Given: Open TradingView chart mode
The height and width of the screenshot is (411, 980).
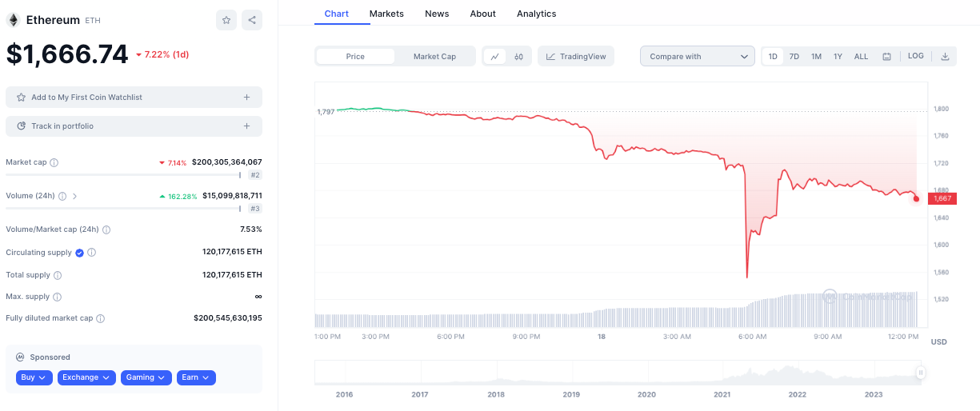Looking at the screenshot, I should pyautogui.click(x=576, y=57).
